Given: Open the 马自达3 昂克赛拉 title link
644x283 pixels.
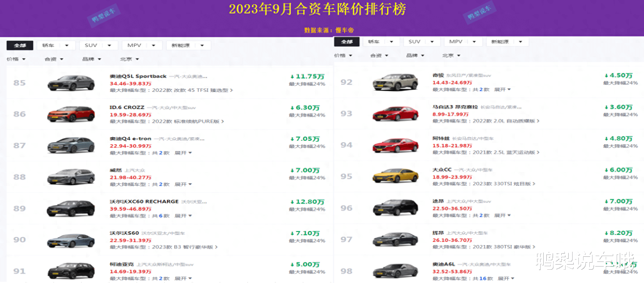Looking at the screenshot, I should (x=455, y=107).
